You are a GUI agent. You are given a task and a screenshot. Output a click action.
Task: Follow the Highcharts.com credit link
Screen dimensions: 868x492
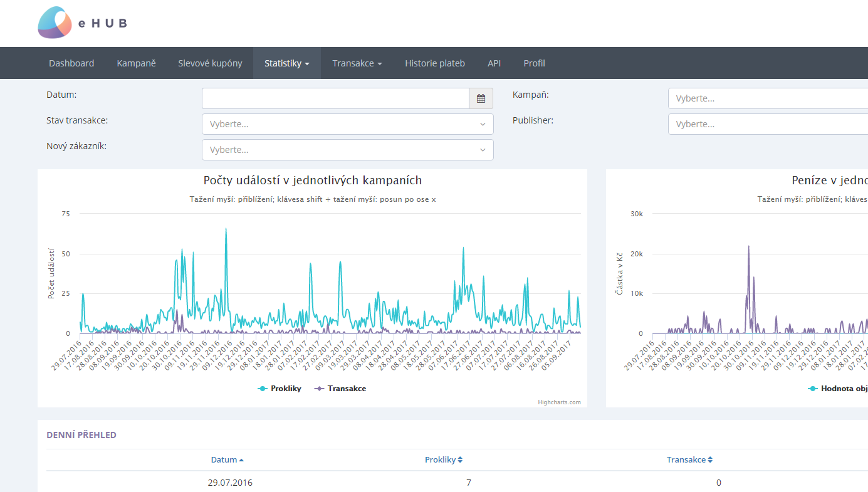559,402
